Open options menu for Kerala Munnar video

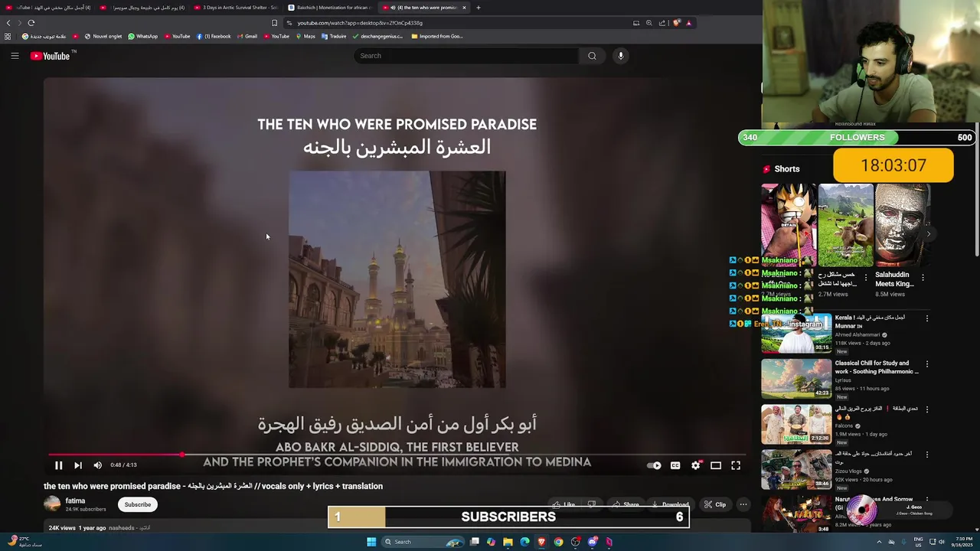(x=927, y=318)
